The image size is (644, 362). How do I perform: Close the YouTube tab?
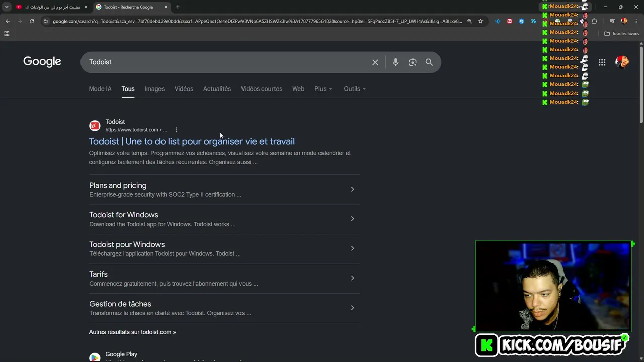(x=86, y=7)
